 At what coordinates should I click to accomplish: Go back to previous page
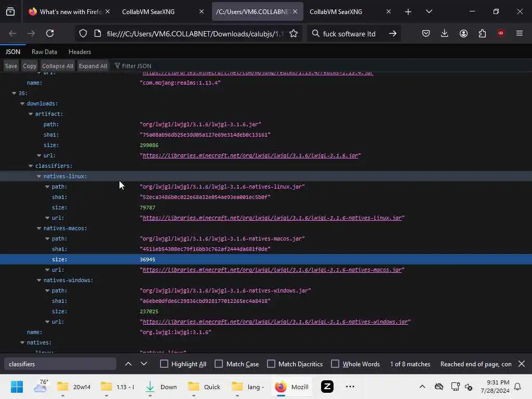pos(12,33)
